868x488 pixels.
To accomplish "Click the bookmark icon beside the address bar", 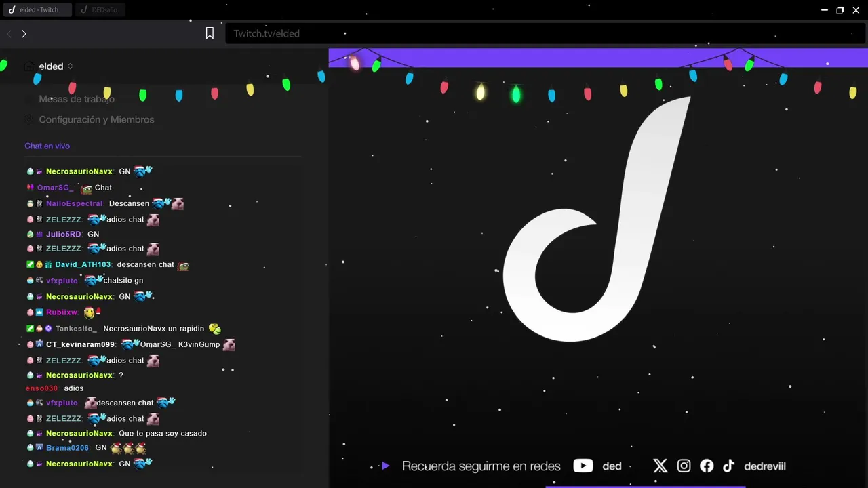I will 210,33.
